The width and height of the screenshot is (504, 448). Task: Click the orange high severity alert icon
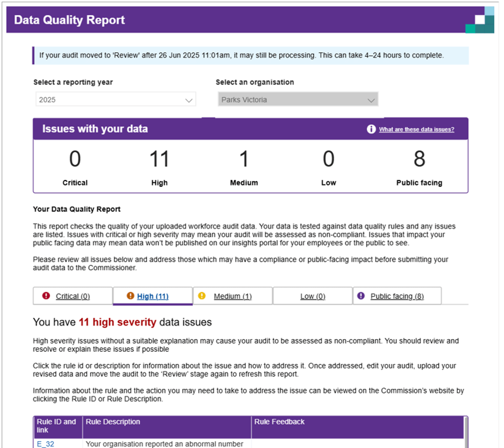(130, 296)
